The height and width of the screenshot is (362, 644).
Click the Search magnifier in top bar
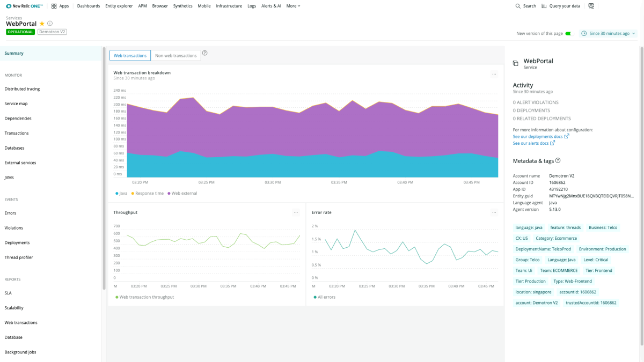518,6
